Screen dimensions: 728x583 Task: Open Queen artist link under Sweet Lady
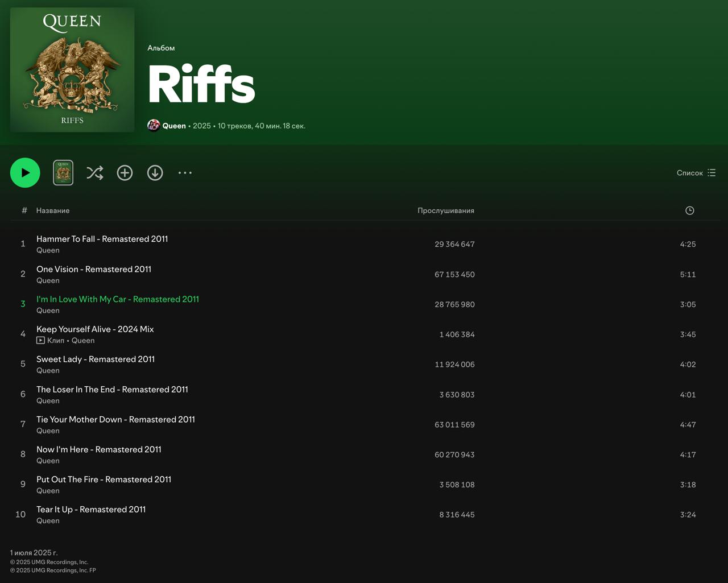tap(48, 370)
